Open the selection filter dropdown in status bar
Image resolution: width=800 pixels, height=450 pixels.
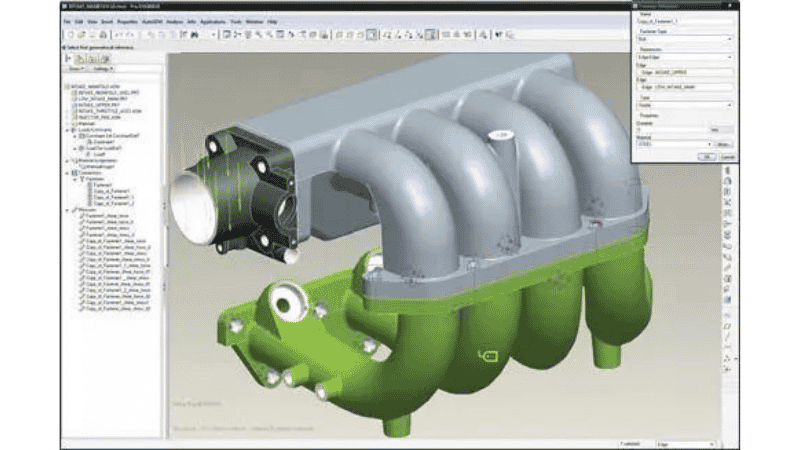686,444
